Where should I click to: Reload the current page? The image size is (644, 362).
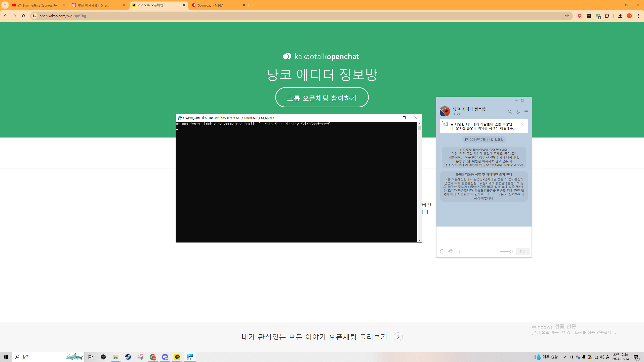[24, 16]
